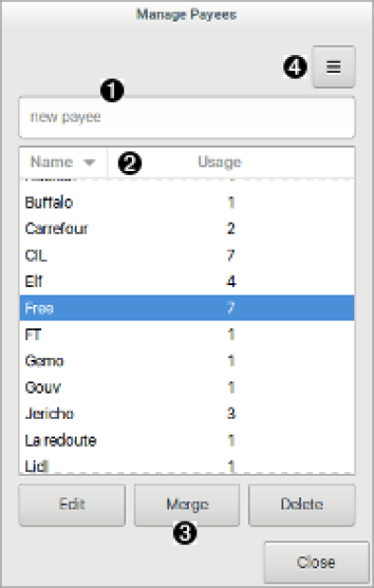Select the CIL payee row
This screenshot has height=588, width=374.
[x=187, y=255]
